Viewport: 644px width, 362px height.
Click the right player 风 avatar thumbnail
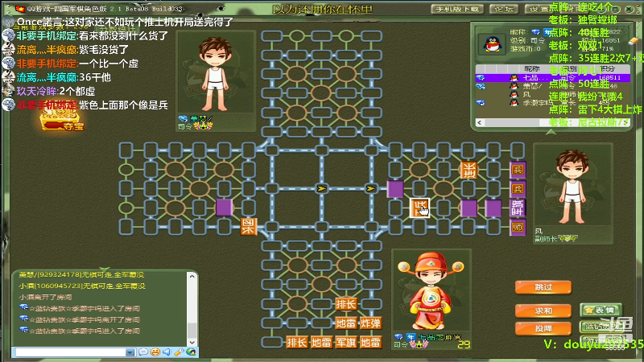point(573,186)
